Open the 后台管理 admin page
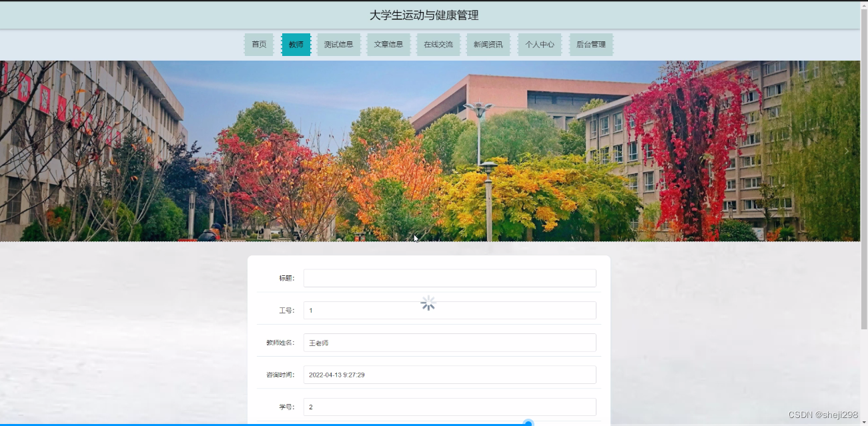The image size is (868, 426). click(590, 45)
